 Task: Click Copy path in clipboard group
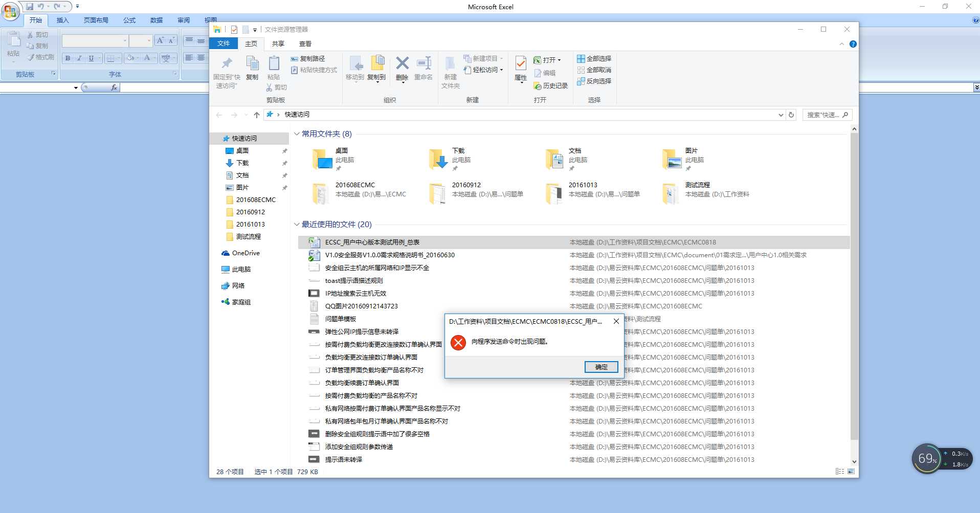tap(308, 59)
